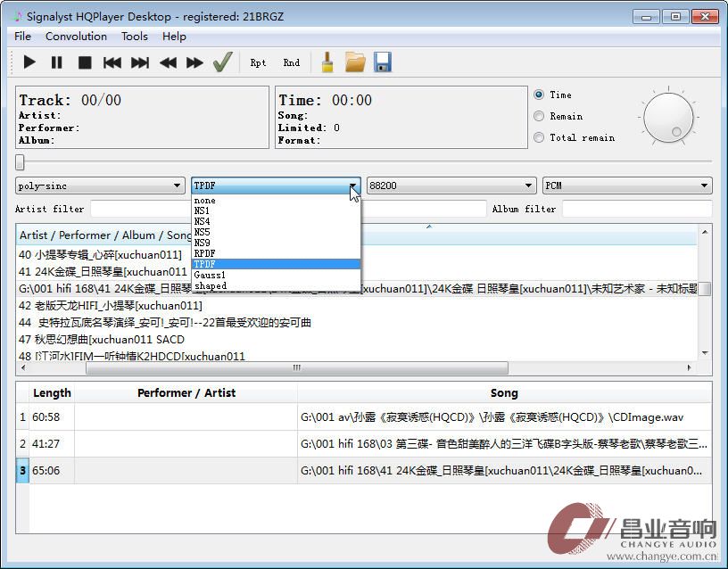Choose NS1 in the dither list
This screenshot has height=569, width=728.
[x=276, y=210]
